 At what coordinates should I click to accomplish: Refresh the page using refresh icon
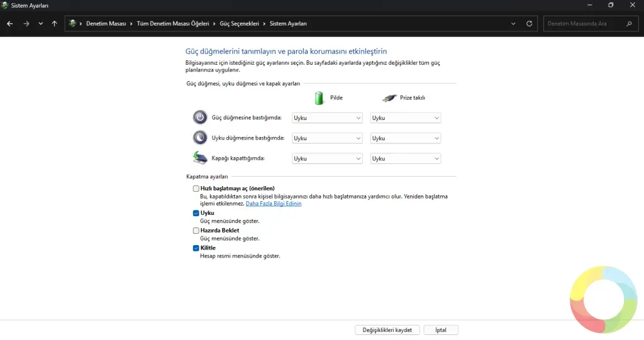click(530, 24)
